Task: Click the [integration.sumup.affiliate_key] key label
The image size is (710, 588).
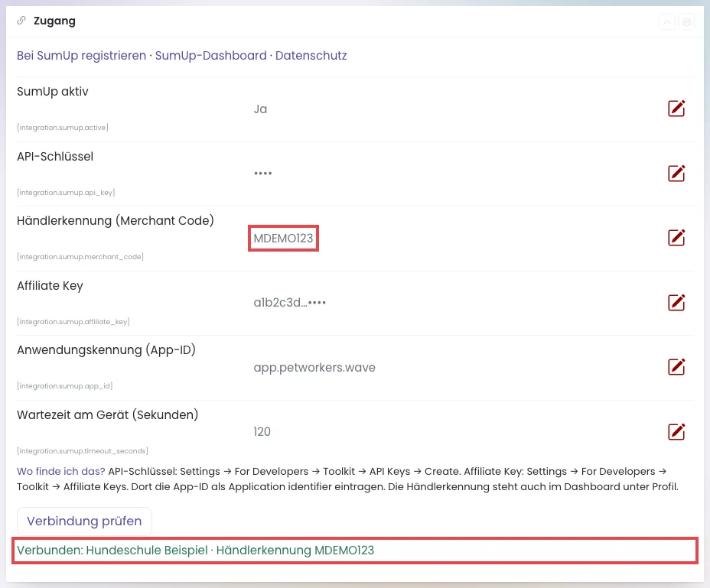Action: pos(73,321)
